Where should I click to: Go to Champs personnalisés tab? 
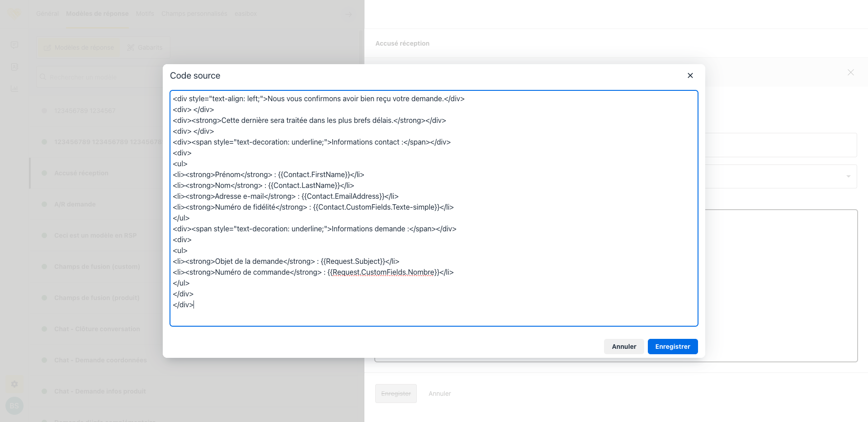[x=194, y=14]
